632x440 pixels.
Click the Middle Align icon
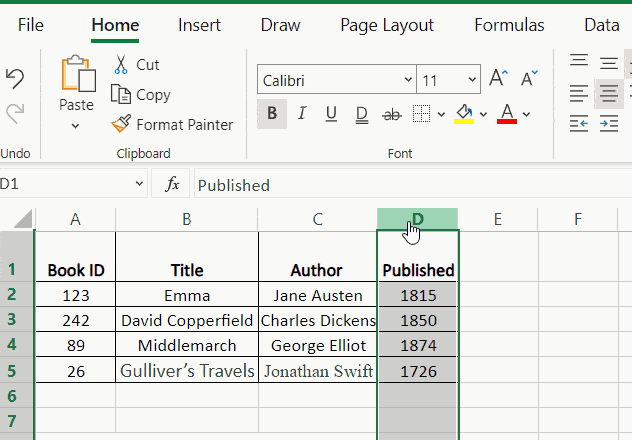609,63
